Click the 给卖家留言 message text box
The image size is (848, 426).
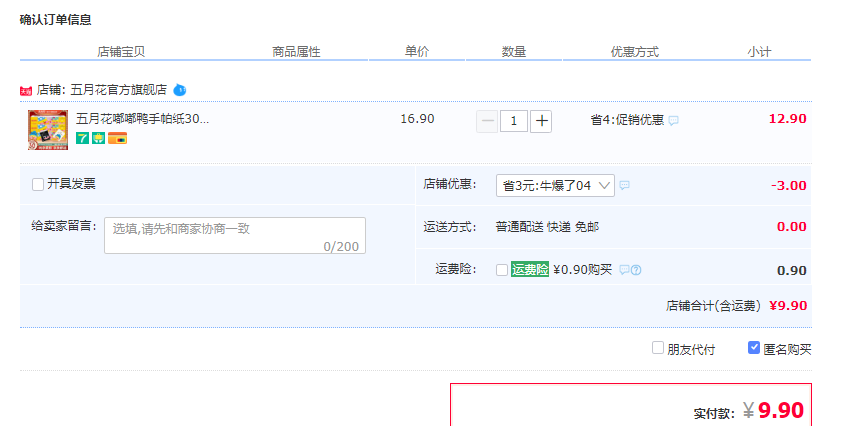point(235,236)
